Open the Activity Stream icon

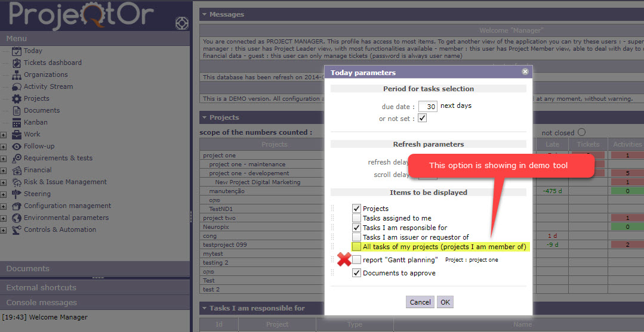click(17, 87)
